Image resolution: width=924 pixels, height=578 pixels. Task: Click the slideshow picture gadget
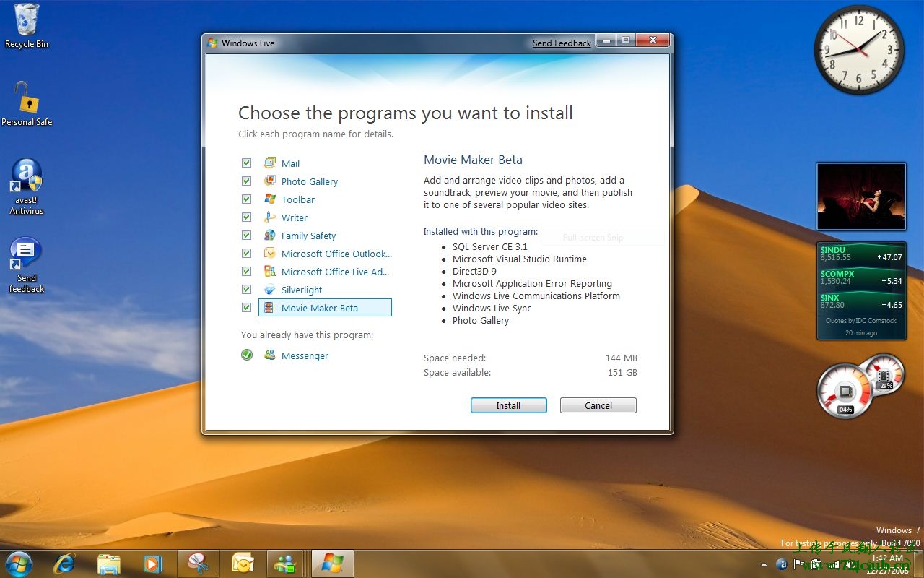click(860, 197)
